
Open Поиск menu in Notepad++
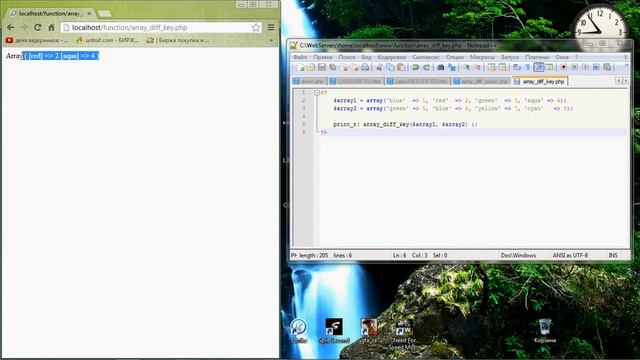click(x=347, y=57)
